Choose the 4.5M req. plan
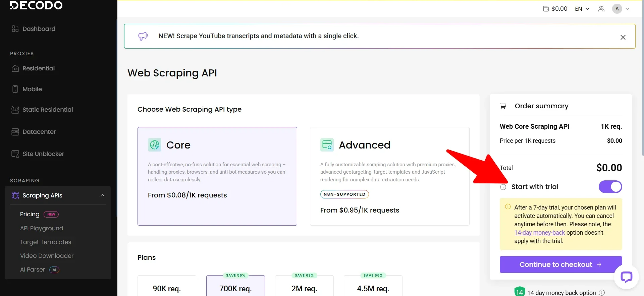The image size is (644, 296). point(373,286)
